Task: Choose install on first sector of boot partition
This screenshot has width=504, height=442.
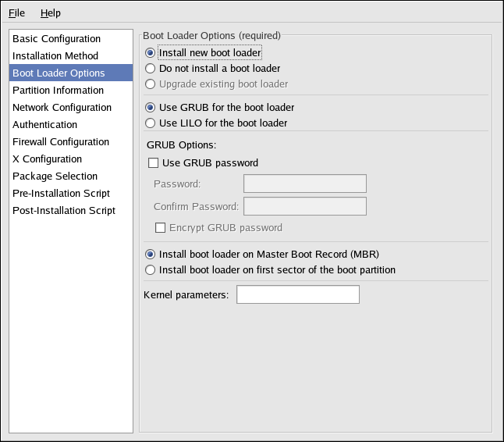Action: coord(151,270)
